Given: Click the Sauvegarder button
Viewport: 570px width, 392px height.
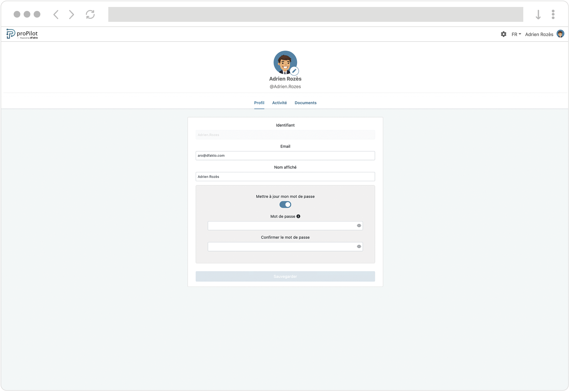Looking at the screenshot, I should pos(285,276).
